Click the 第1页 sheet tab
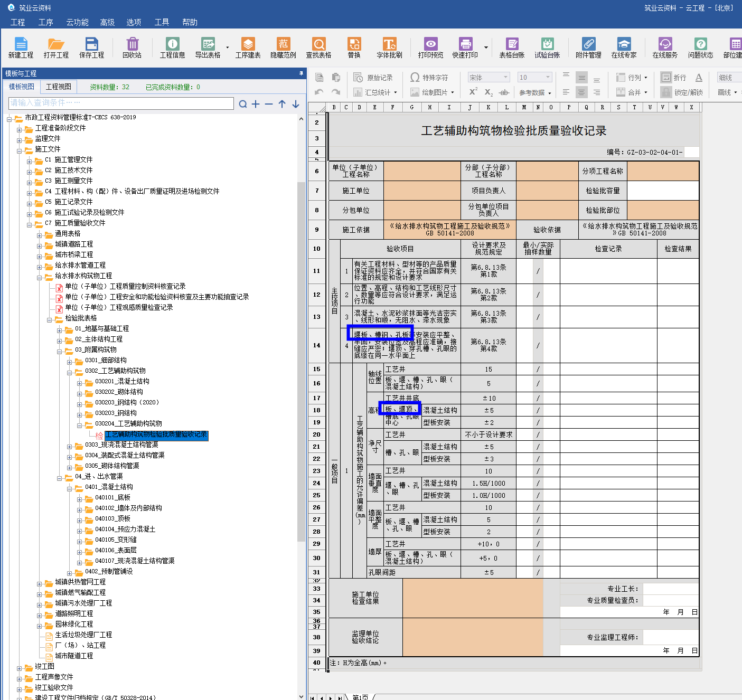The width and height of the screenshot is (742, 700). (x=360, y=697)
